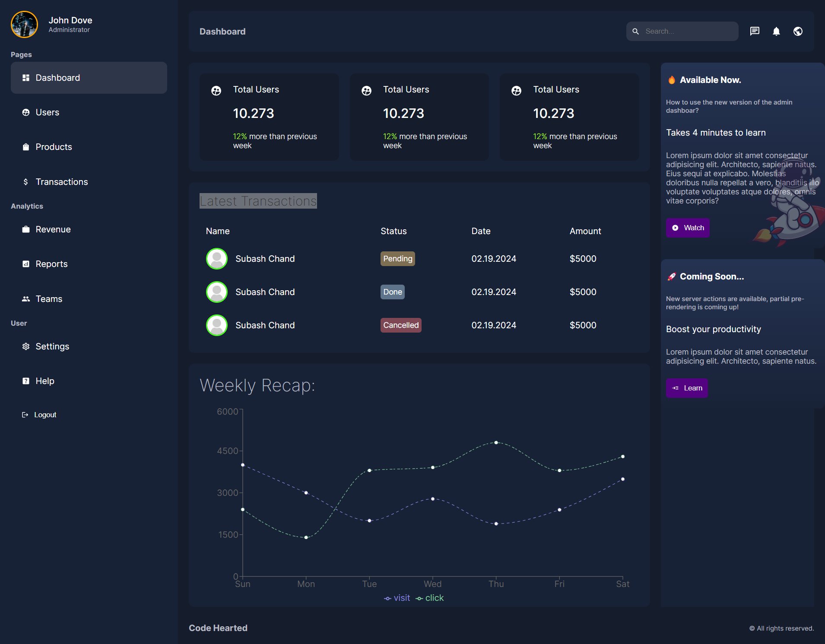Screen dimensions: 825x644
Task: Click the globe language icon
Action: coord(798,31)
